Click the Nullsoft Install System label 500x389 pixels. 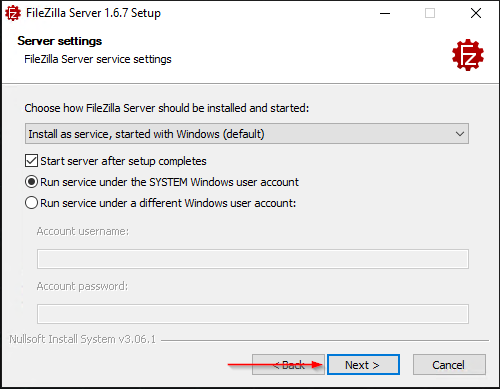point(82,339)
